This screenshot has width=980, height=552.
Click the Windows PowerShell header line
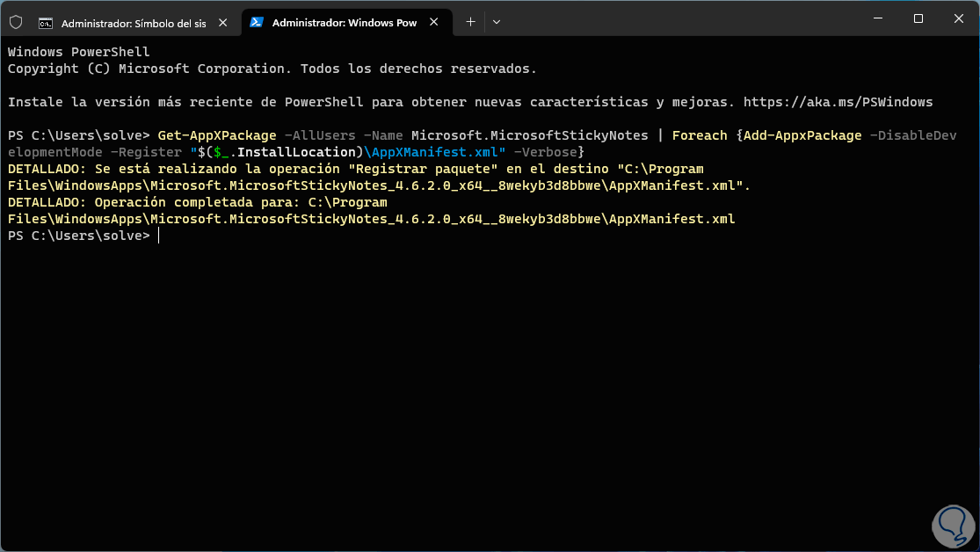(x=79, y=52)
